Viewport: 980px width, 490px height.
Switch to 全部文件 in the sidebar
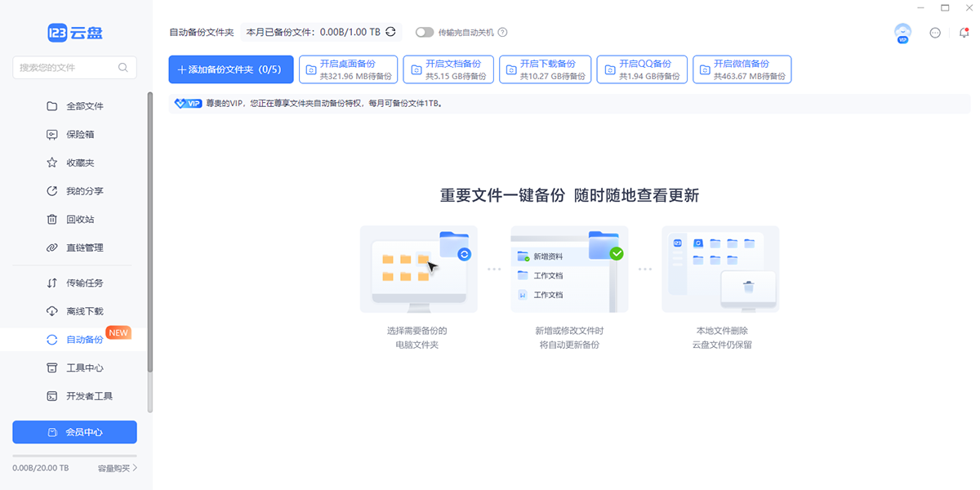click(x=52, y=105)
